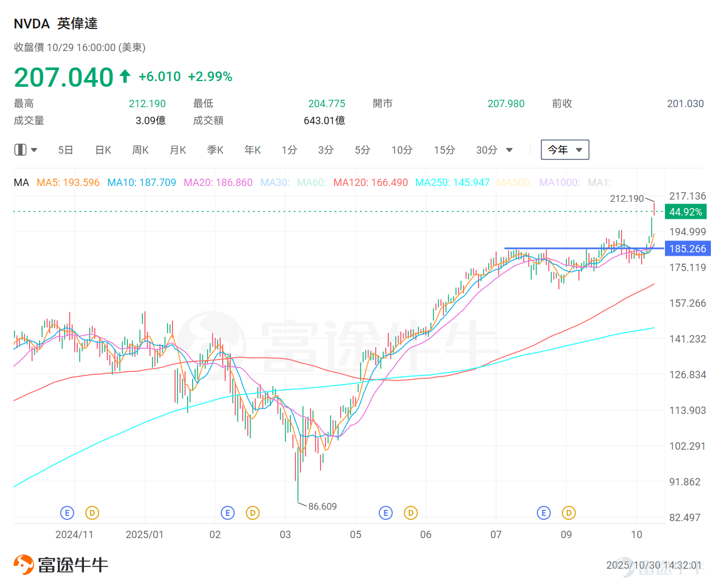Click the 成交額 value 643.01億
Image resolution: width=716 pixels, height=588 pixels.
click(x=324, y=121)
